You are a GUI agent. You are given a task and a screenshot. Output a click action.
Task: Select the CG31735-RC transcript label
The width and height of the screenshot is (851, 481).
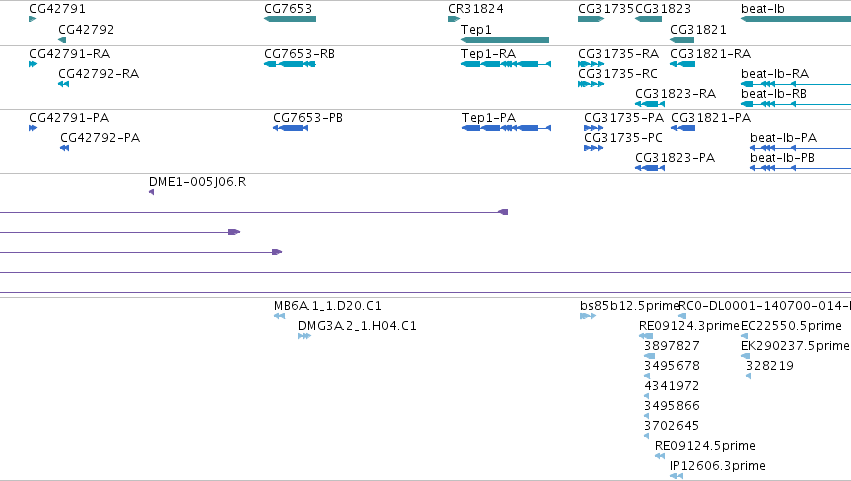[x=618, y=73]
